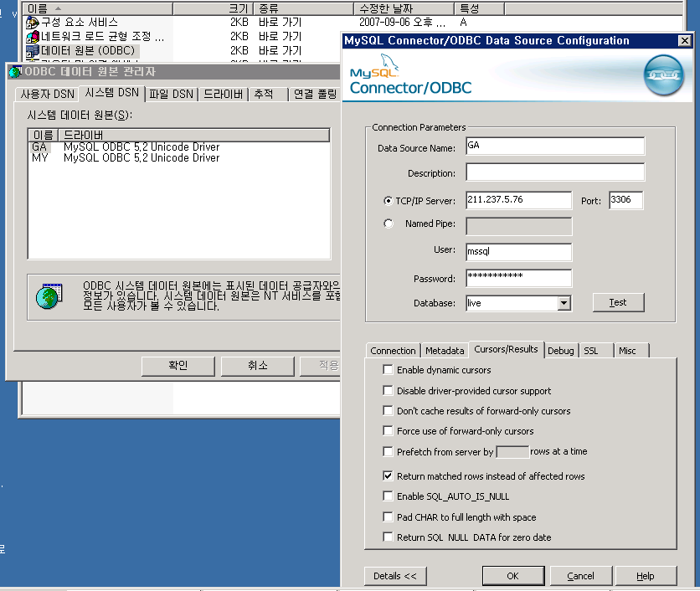Open the 연결 풀링 tab

coord(315,95)
